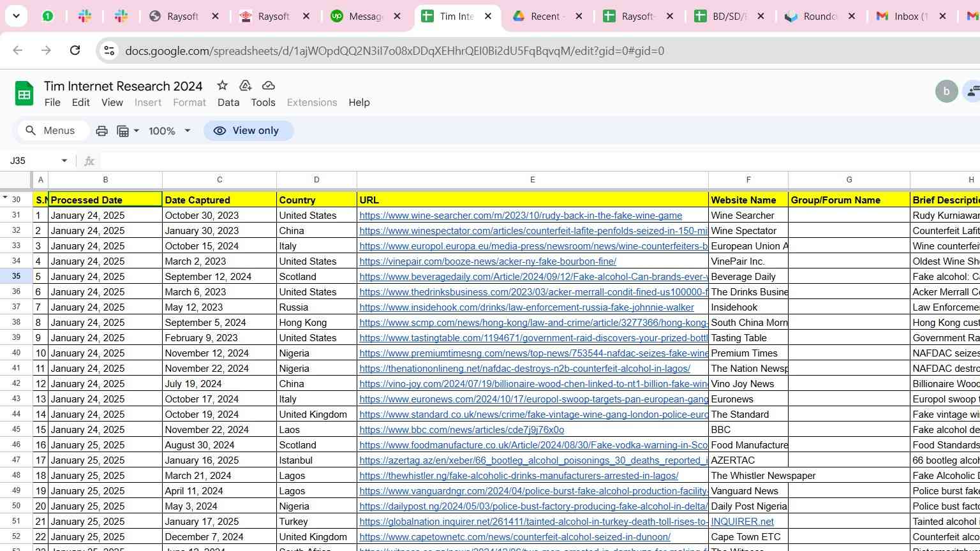Open Google Sheets home via green logo
Viewport: 980px width, 551px height.
[x=24, y=94]
